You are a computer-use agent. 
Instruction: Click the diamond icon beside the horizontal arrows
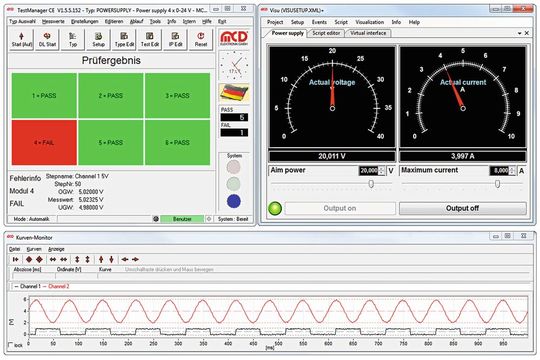(x=40, y=259)
